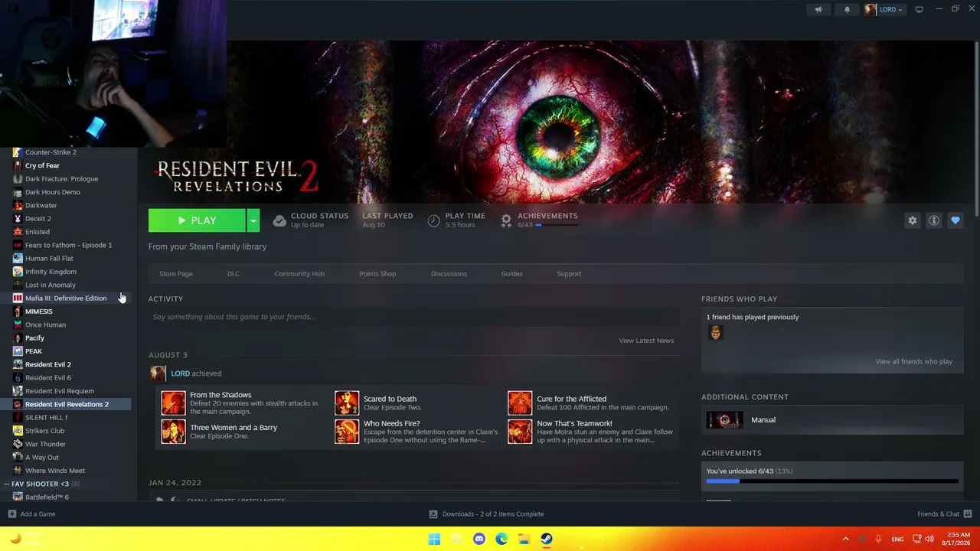
Task: Open the Friends & Chat panel
Action: click(x=944, y=514)
